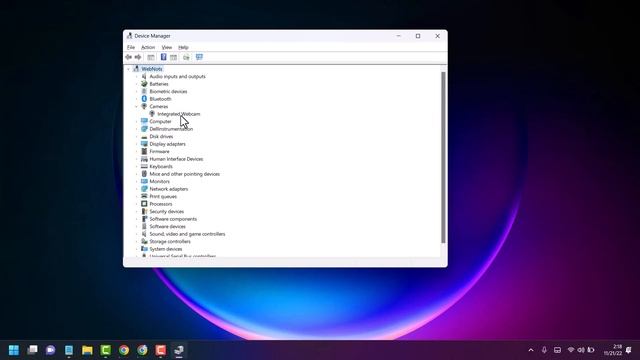Open Help from the blue question-mark toolbar icon
This screenshot has height=360, width=640.
(163, 57)
